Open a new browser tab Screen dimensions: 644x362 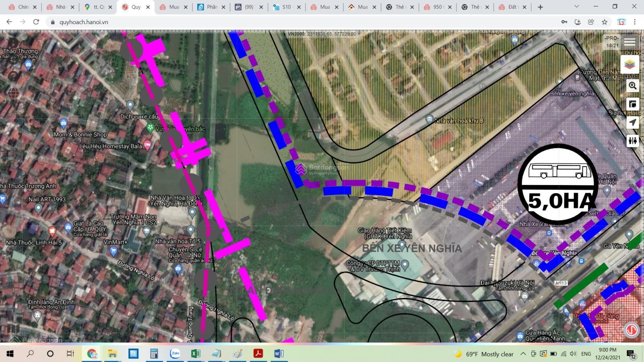tap(540, 7)
